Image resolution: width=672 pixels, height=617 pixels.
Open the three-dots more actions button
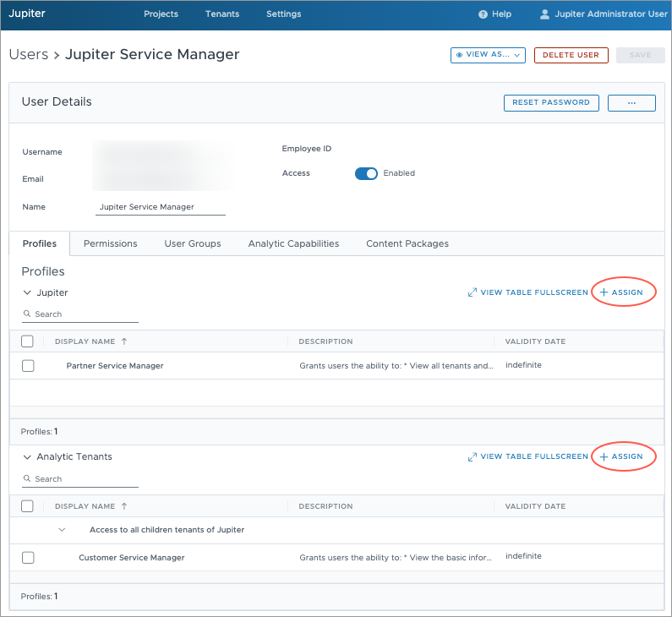631,102
